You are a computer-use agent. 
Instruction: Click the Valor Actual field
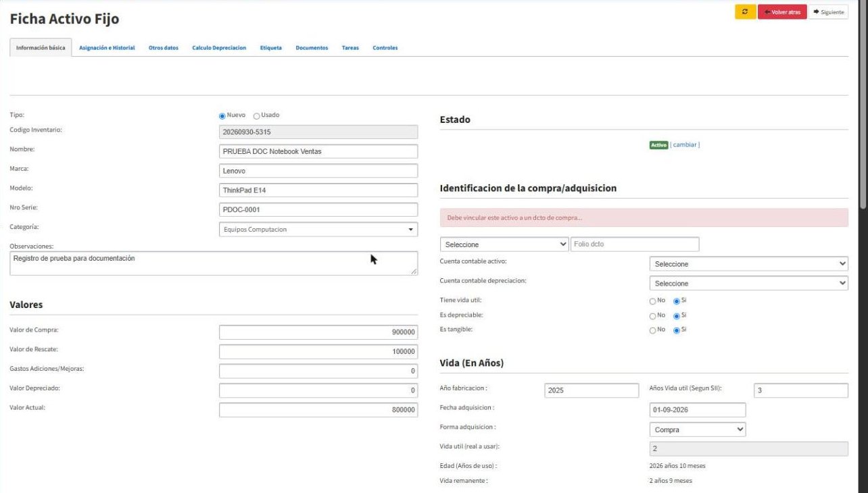tap(318, 410)
